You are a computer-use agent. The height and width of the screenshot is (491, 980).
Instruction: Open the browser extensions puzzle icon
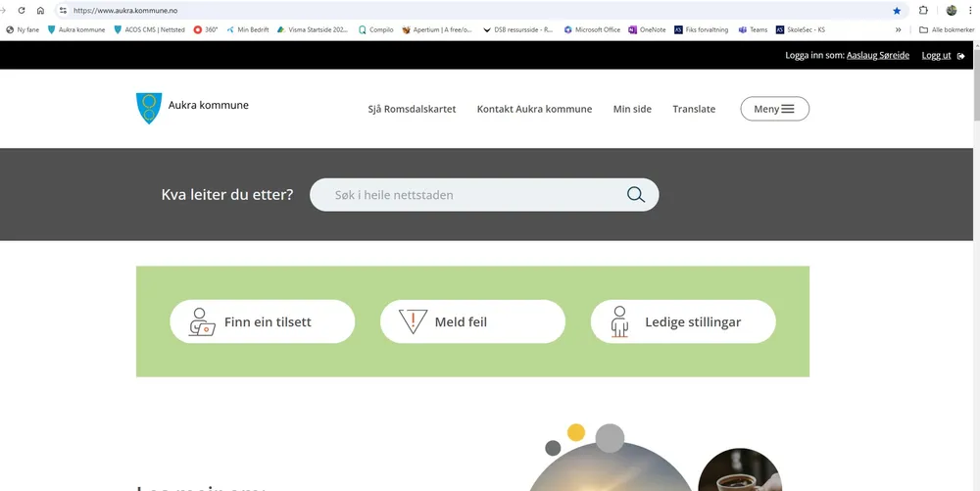pos(923,11)
